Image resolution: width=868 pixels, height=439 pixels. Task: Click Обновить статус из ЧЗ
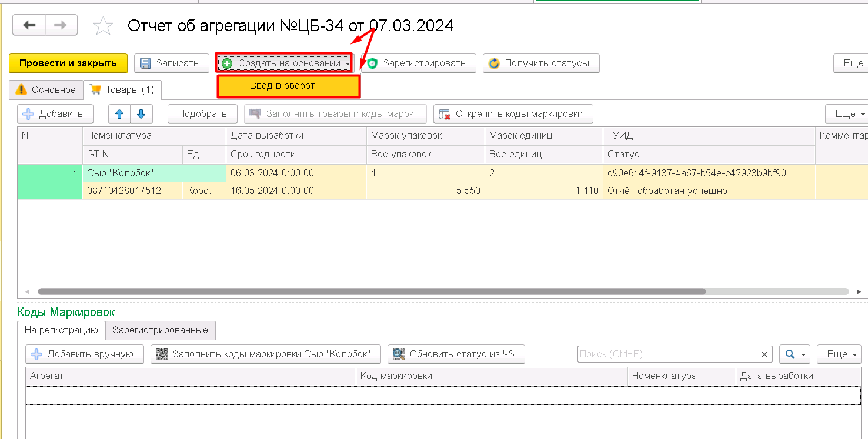(x=456, y=354)
